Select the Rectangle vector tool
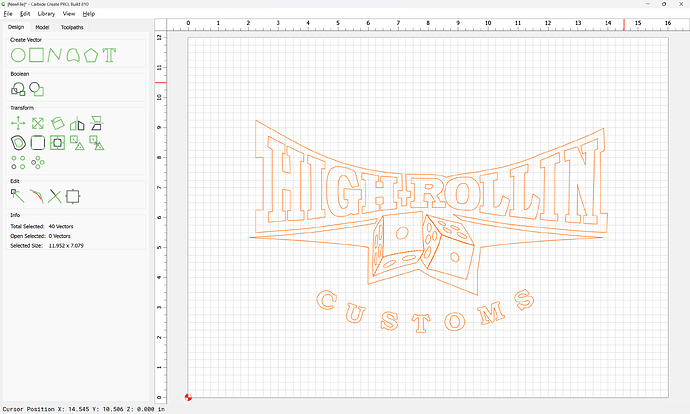This screenshot has width=690, height=414. click(36, 55)
